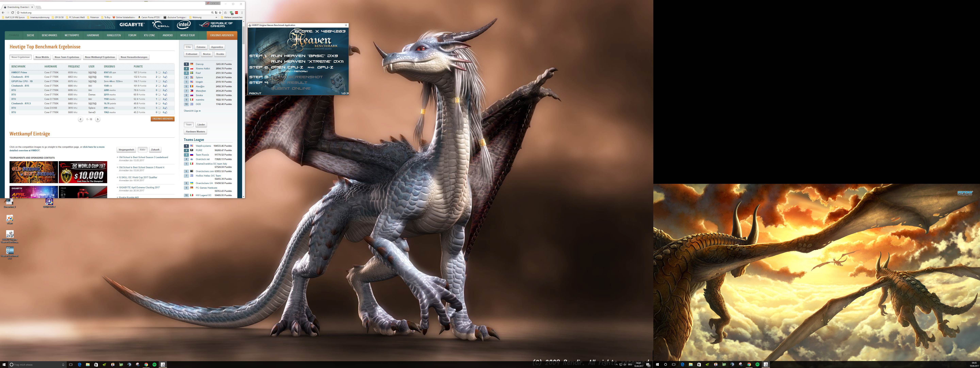The height and width of the screenshot is (368, 980).
Task: Open the RANGLISTEN menu item
Action: [114, 35]
